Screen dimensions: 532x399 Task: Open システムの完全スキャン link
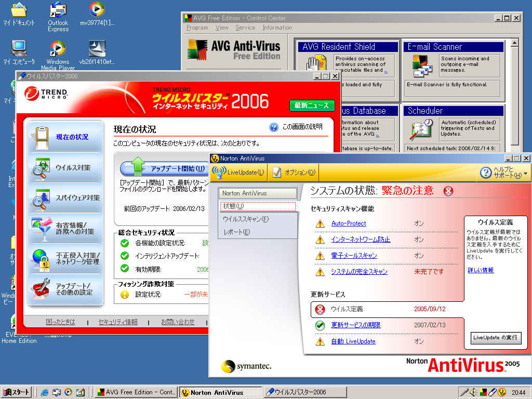point(359,271)
